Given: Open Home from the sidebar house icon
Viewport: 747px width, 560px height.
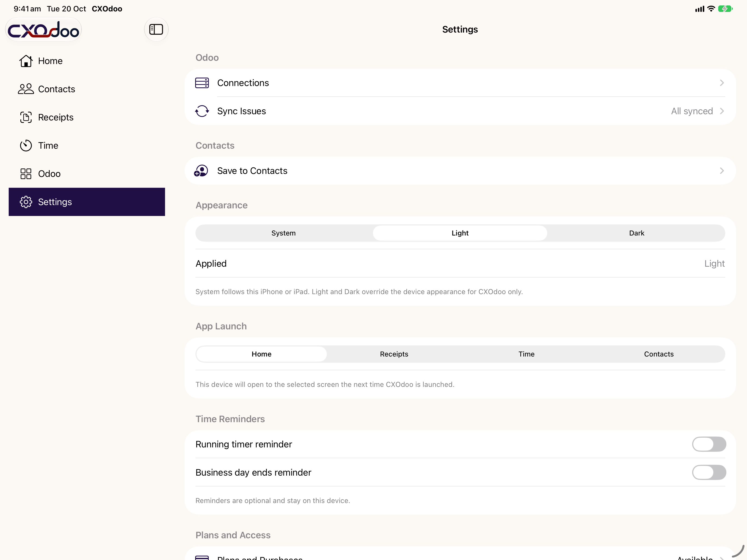Looking at the screenshot, I should (x=26, y=61).
